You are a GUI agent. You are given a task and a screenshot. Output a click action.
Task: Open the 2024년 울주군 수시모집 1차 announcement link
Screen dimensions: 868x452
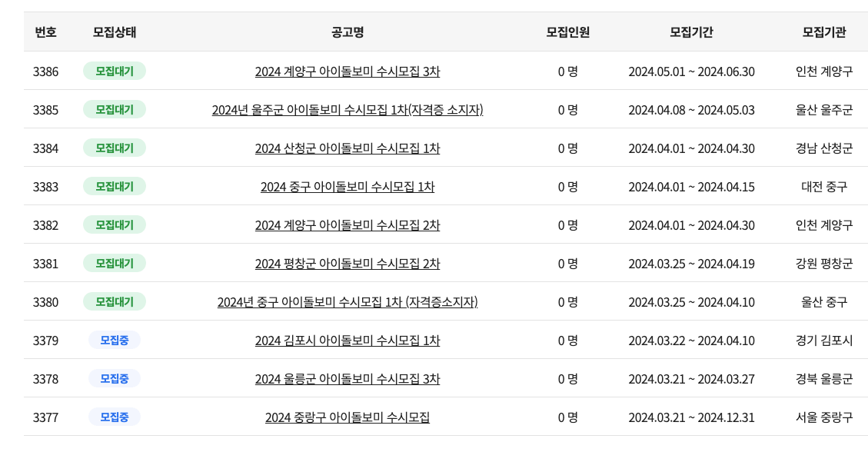tap(347, 109)
